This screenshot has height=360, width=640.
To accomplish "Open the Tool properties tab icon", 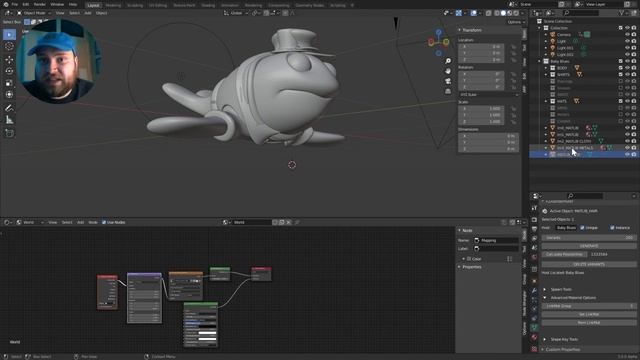I will tap(534, 208).
